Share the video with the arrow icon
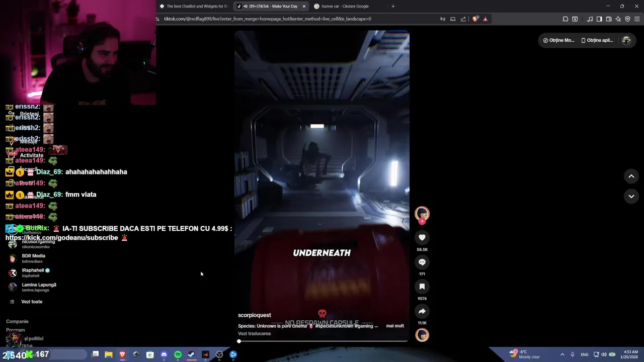The image size is (644, 362). pyautogui.click(x=422, y=311)
